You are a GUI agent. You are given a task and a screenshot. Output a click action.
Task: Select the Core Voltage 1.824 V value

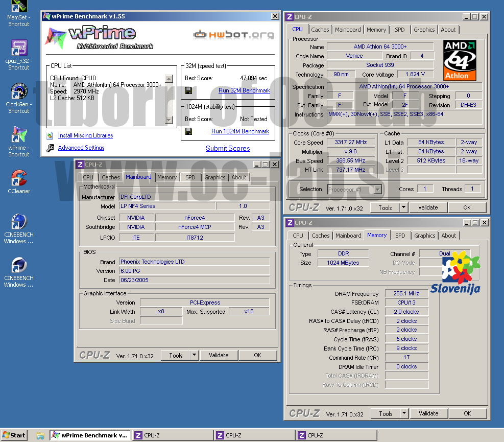point(415,74)
